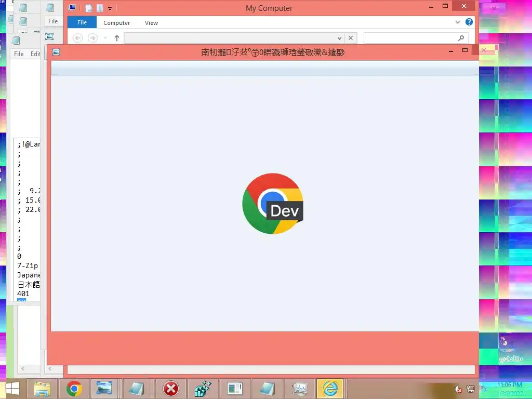
Task: Click the Properties icon in My Computer's quick access toolbar
Action: [88, 8]
